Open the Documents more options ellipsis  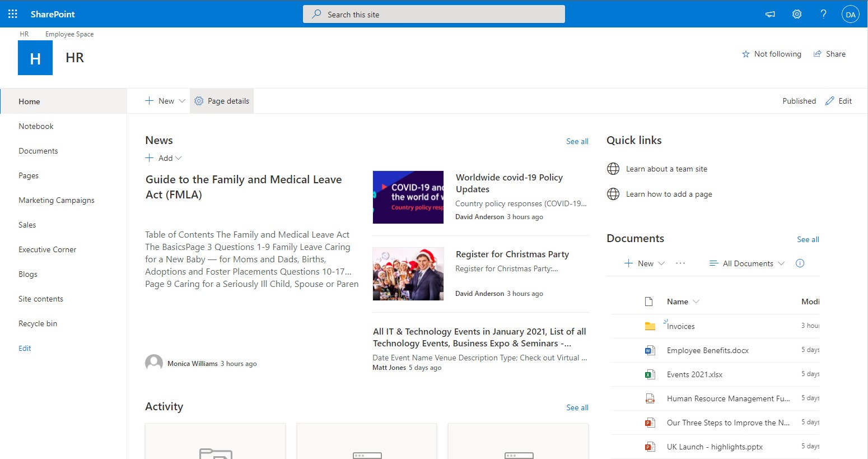680,263
